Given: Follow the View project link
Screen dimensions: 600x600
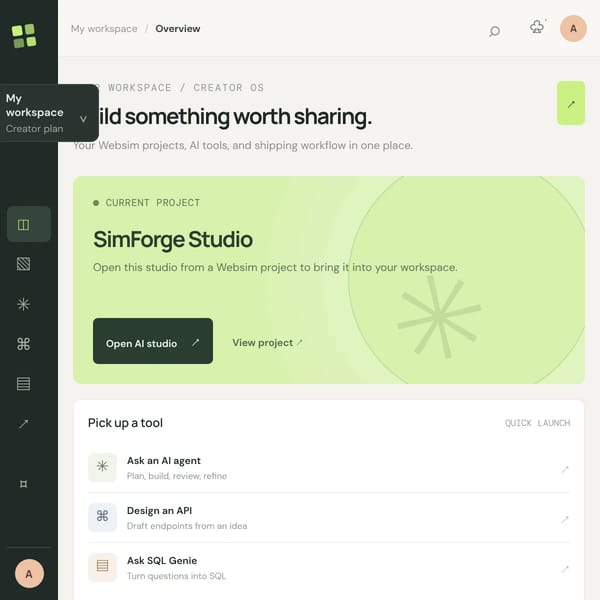Looking at the screenshot, I should coord(267,342).
